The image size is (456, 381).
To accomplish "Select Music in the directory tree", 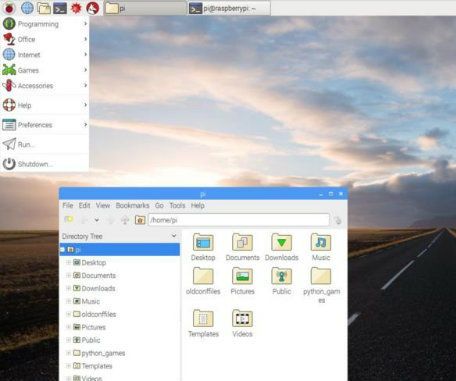I will [x=91, y=301].
